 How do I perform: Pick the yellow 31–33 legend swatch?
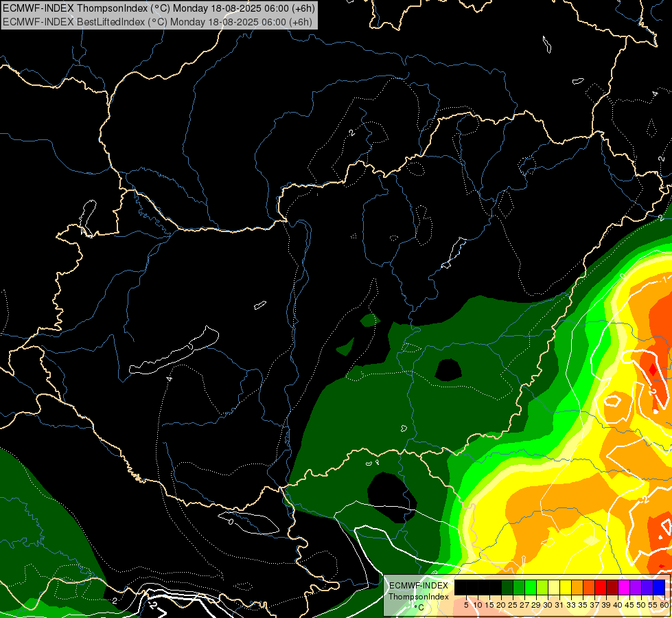tap(566, 587)
